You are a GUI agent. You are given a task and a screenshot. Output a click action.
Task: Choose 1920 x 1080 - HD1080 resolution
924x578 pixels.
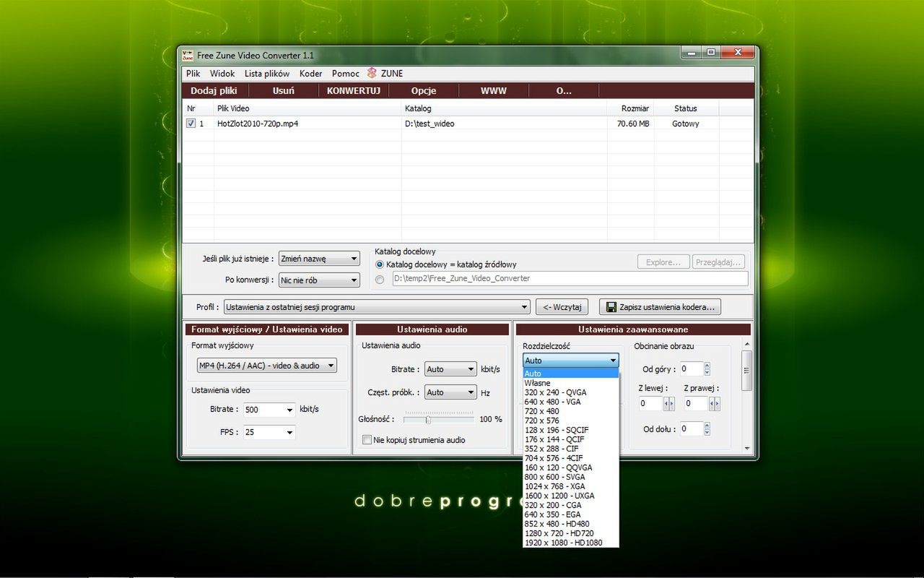(571, 543)
